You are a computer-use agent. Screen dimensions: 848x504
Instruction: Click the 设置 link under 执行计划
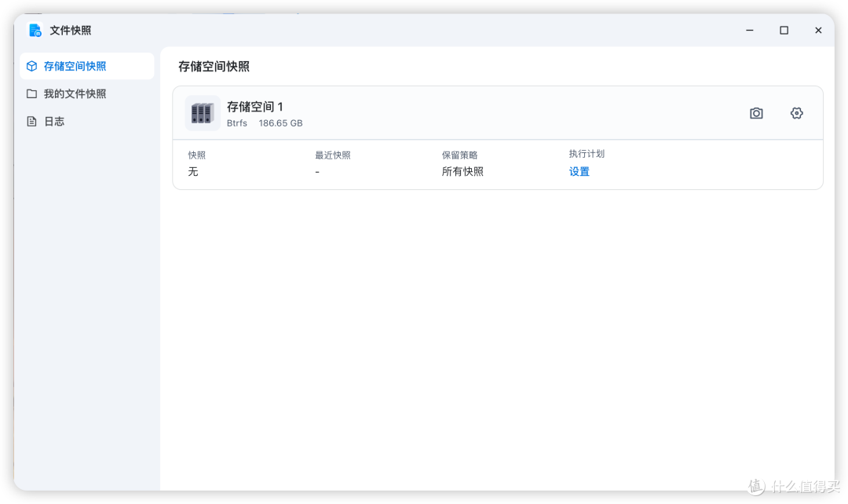tap(579, 171)
